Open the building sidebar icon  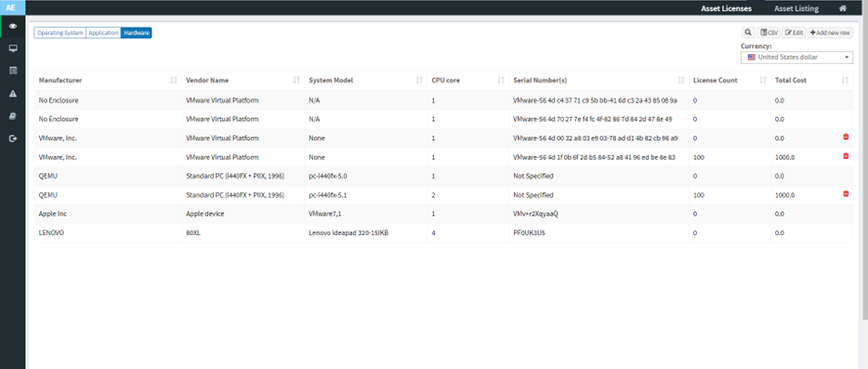pos(13,71)
